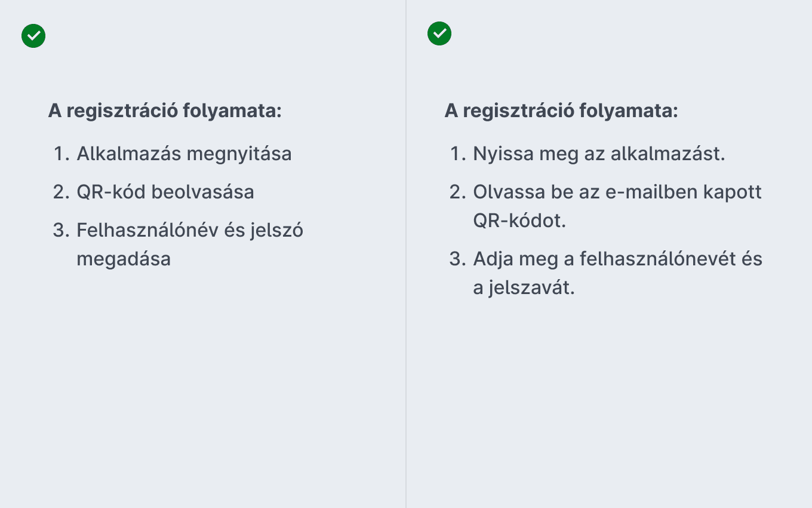The image size is (812, 508).
Task: Click number 2 before 'Olvassa be'
Action: click(458, 192)
